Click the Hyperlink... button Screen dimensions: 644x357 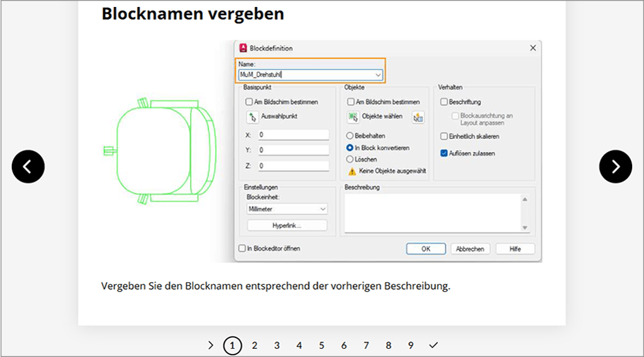pyautogui.click(x=287, y=226)
